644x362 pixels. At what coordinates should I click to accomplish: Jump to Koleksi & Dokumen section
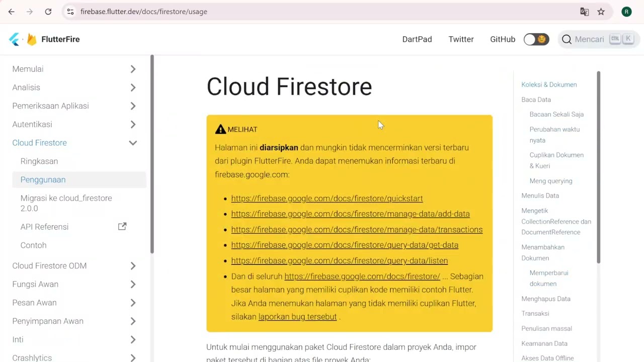[x=549, y=84]
